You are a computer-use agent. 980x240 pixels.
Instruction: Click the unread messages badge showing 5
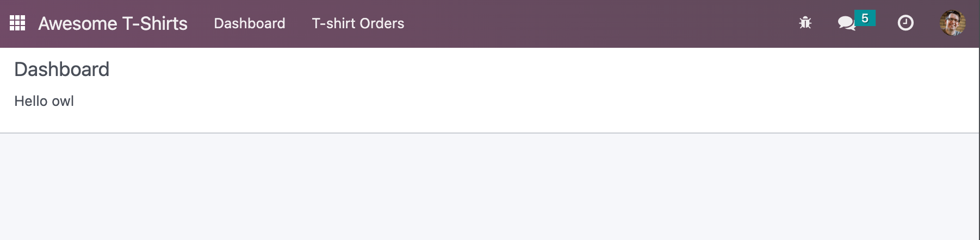(865, 18)
